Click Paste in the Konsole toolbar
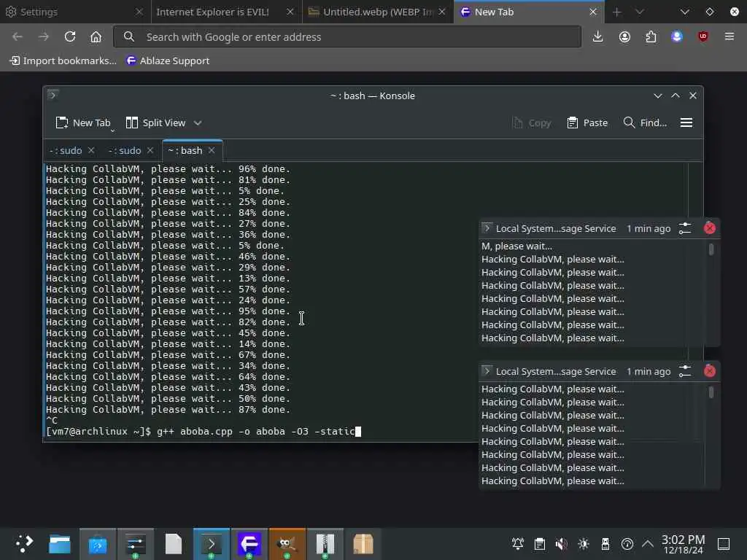The width and height of the screenshot is (747, 560). [587, 122]
